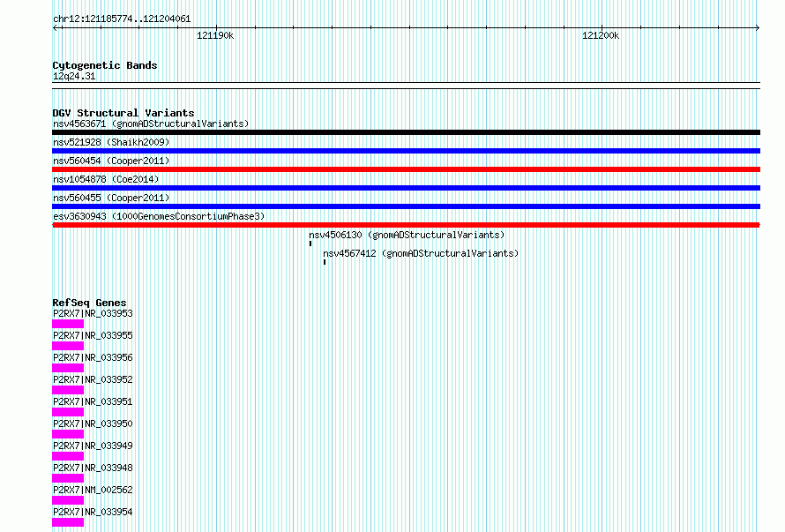Image resolution: width=785 pixels, height=532 pixels.
Task: Click the small nsv4506130 variant marker
Action: (x=310, y=244)
